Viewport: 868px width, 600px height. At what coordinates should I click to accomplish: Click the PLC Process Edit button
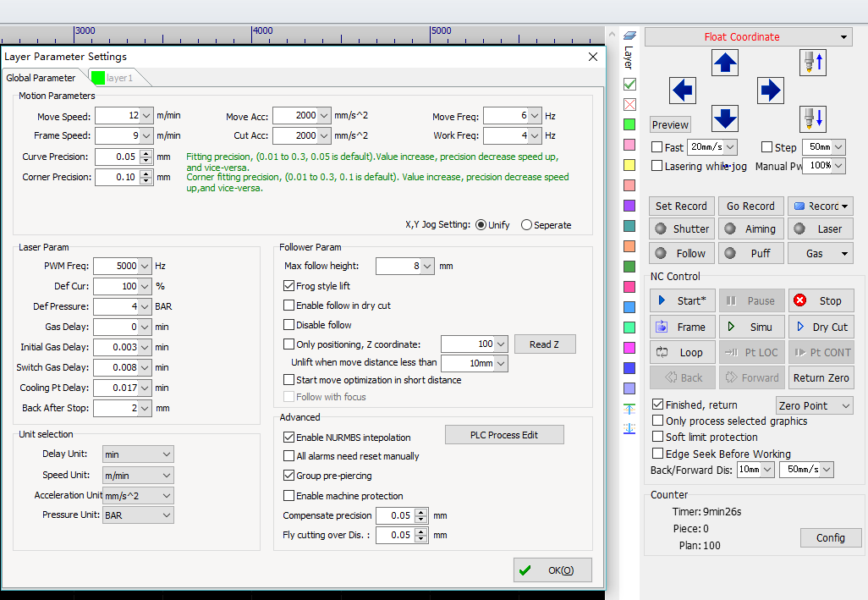coord(504,434)
